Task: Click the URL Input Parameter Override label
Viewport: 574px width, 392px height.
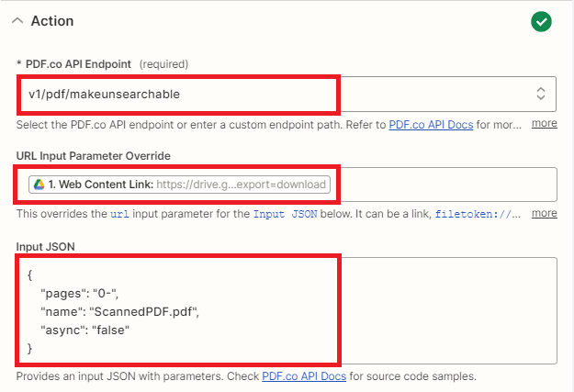Action: point(93,155)
